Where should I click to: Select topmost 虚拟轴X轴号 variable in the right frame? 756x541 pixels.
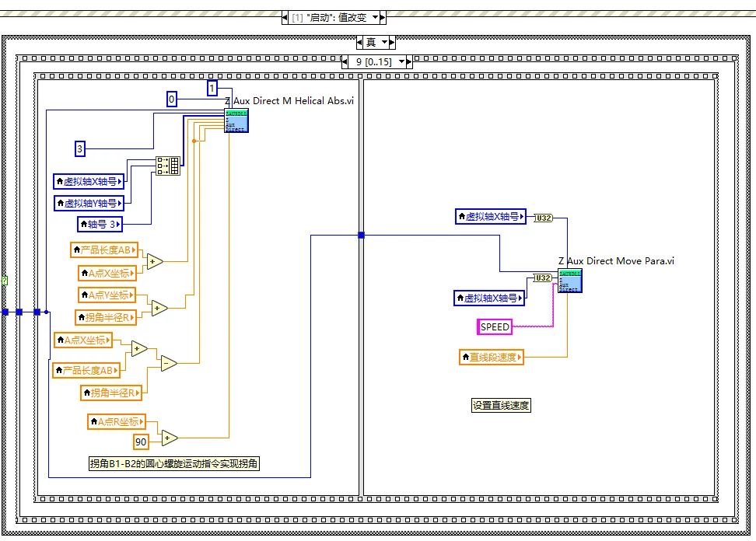tap(491, 217)
